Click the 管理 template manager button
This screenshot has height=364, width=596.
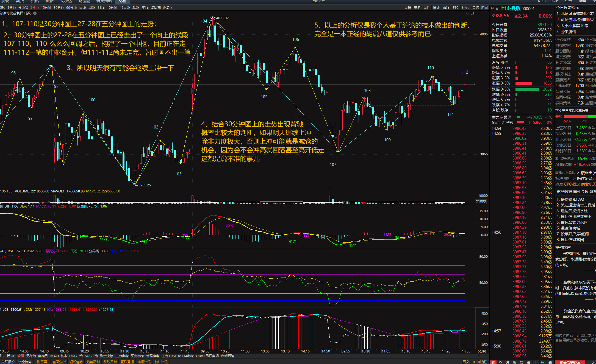point(21,356)
